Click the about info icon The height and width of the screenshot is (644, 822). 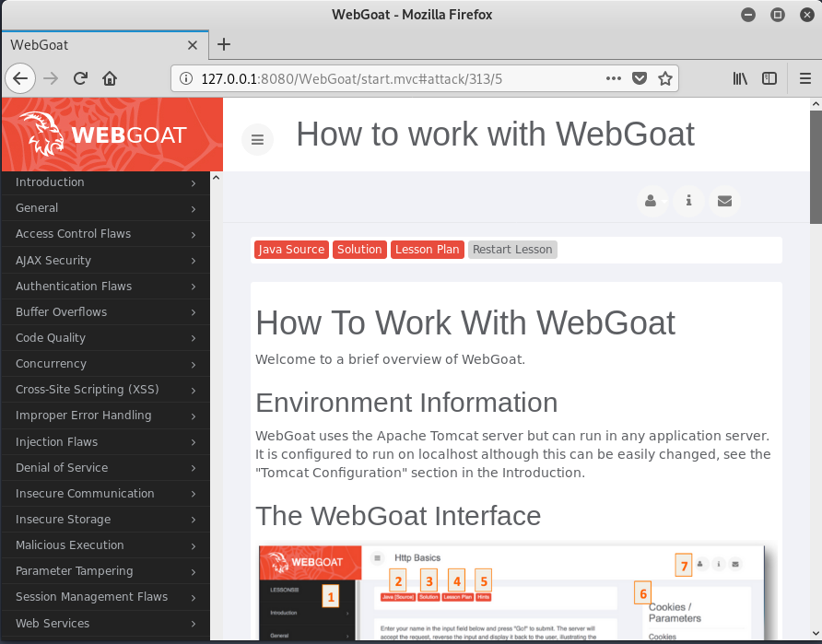689,201
